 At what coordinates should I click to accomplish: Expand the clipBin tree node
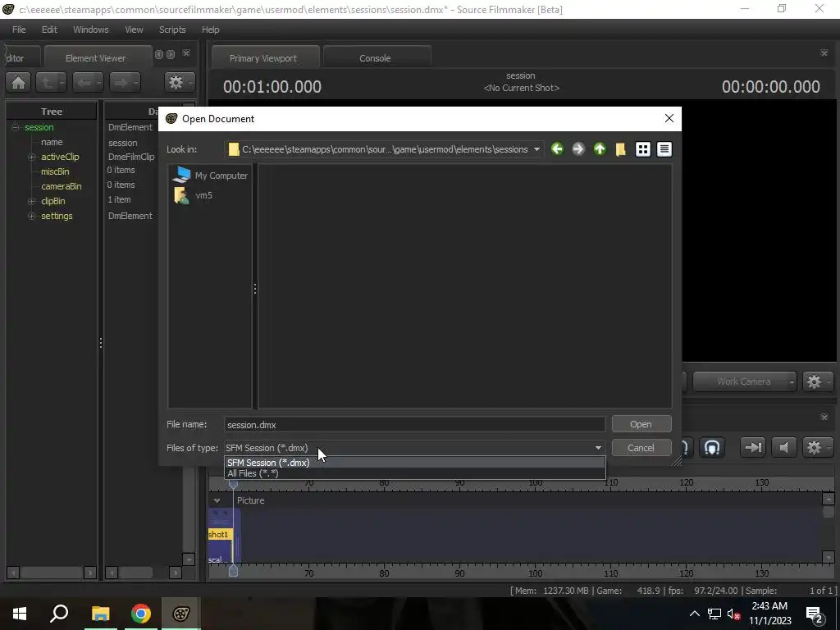32,202
